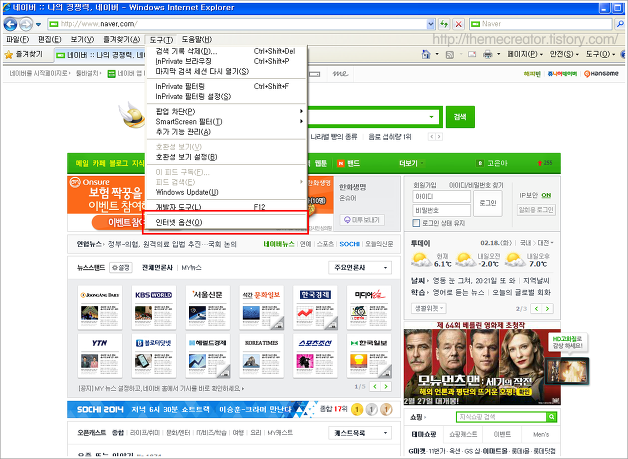Screen dimensions: 628x459
Task: Click the Favorites star icon
Action: pos(8,54)
